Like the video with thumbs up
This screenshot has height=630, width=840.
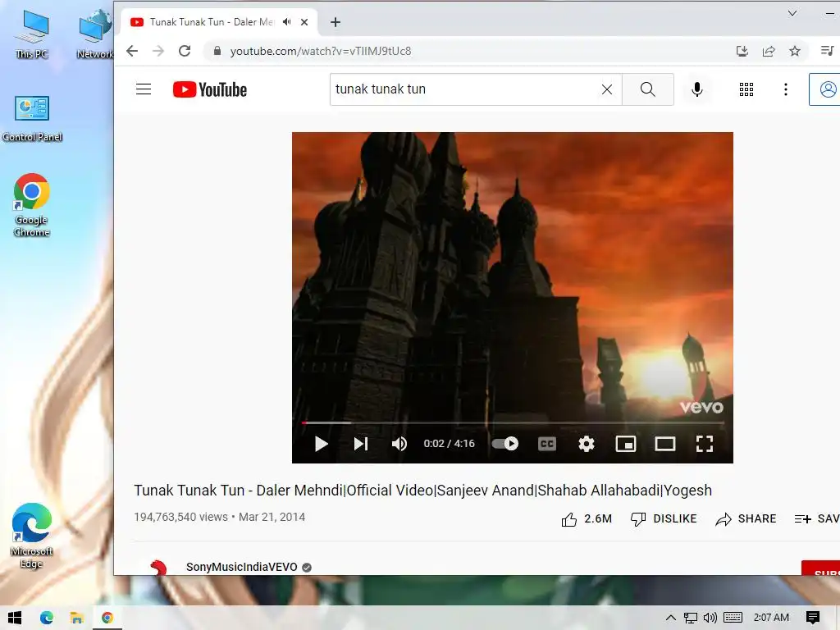point(586,518)
